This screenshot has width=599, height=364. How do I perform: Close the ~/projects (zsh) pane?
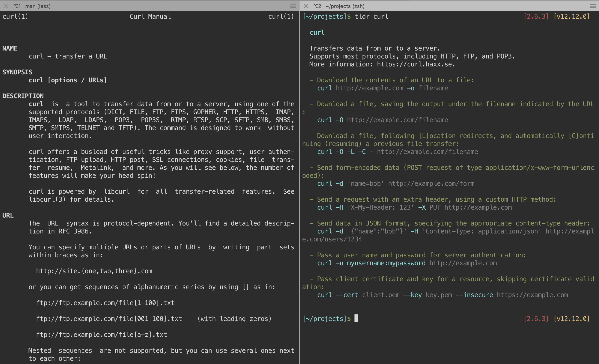[x=306, y=6]
